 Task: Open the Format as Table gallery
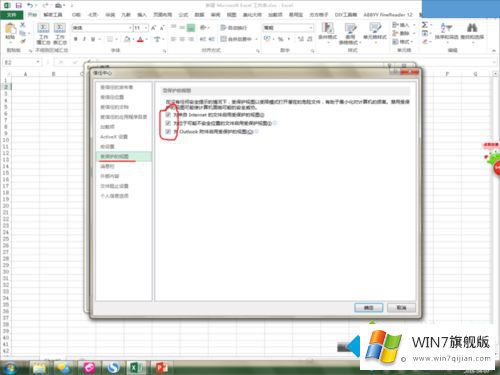(350, 33)
